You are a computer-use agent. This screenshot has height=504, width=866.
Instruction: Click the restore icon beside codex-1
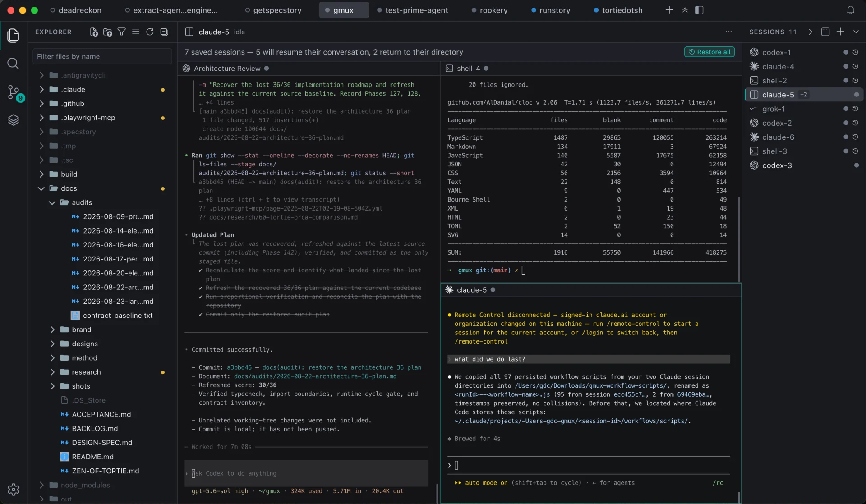coord(855,52)
